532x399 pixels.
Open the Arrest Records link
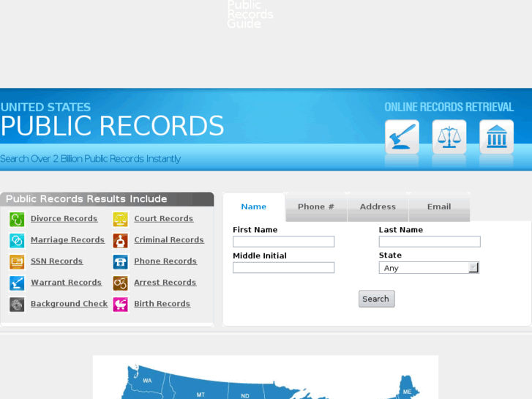tap(165, 283)
